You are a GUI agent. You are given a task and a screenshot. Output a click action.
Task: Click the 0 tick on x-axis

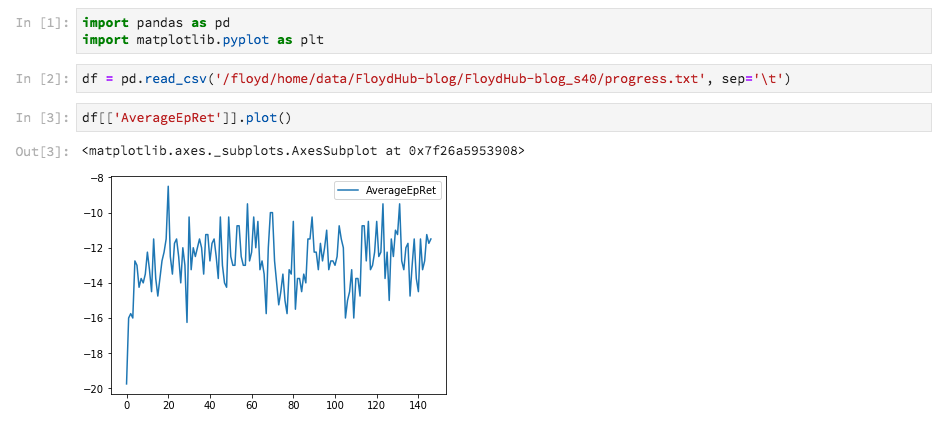tap(126, 405)
